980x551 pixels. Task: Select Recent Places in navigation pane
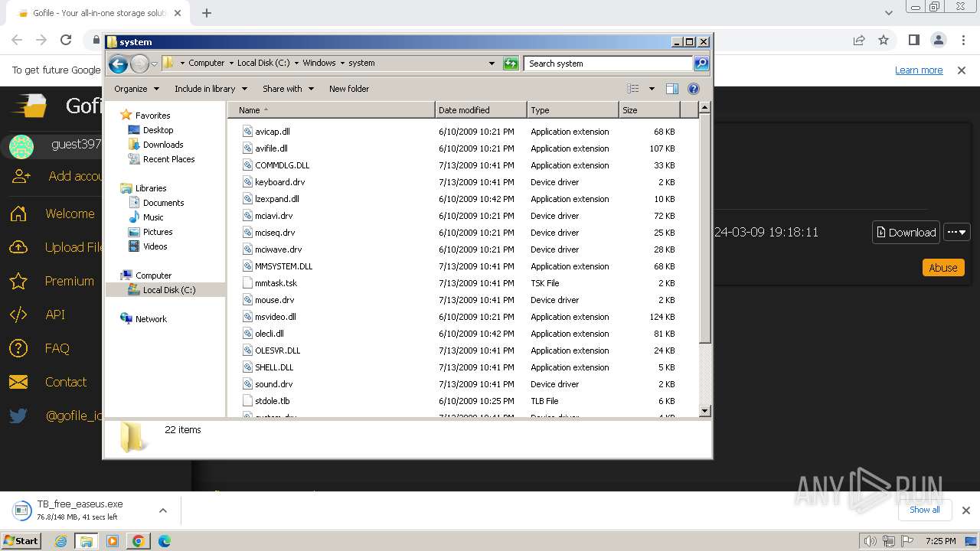pos(168,159)
